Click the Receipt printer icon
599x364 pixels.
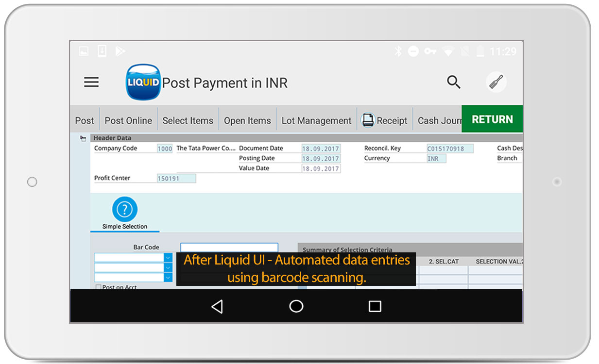coord(368,120)
